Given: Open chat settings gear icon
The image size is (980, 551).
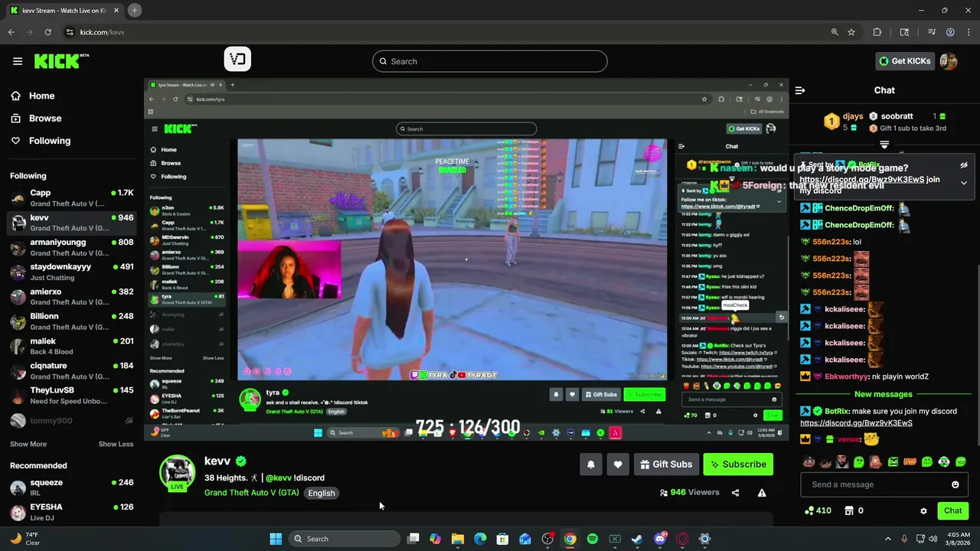Looking at the screenshot, I should pyautogui.click(x=923, y=510).
